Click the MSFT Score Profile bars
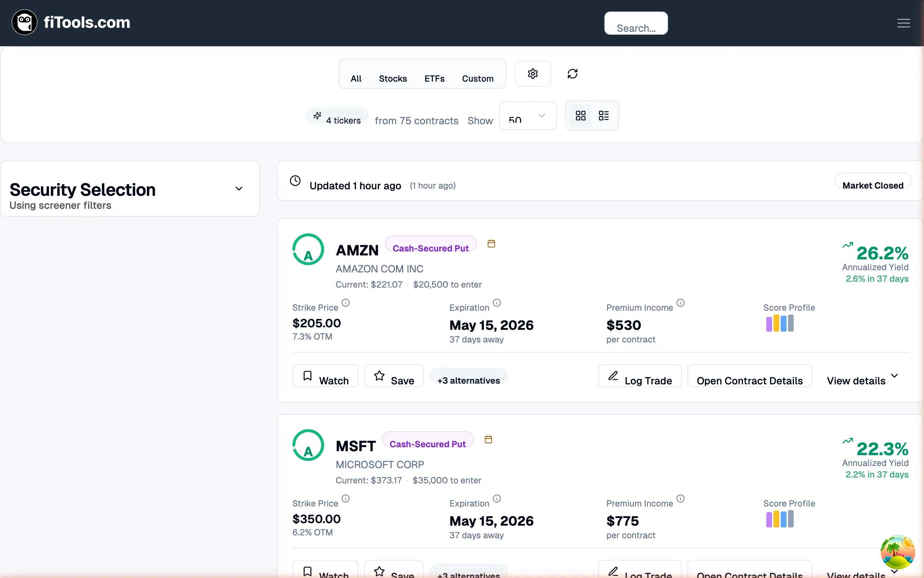 point(780,519)
